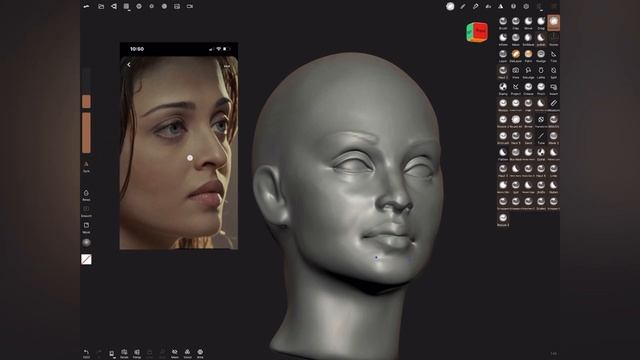Select the Tube tool
Image resolution: width=640 pixels, height=360 pixels.
click(x=541, y=138)
